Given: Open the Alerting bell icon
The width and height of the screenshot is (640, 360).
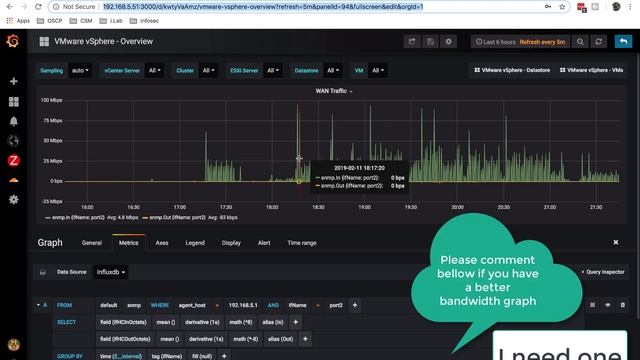Looking at the screenshot, I should (x=13, y=121).
